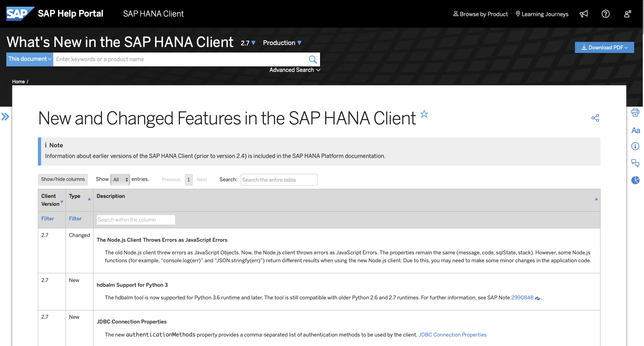Focus the Search within the column field
644x346 pixels.
pos(136,220)
